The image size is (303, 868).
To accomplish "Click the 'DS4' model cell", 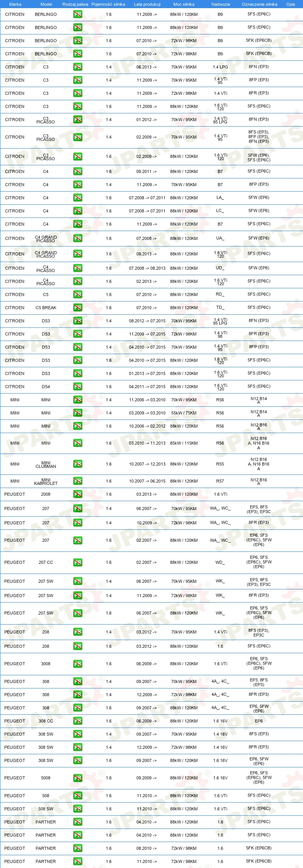I will (x=46, y=387).
